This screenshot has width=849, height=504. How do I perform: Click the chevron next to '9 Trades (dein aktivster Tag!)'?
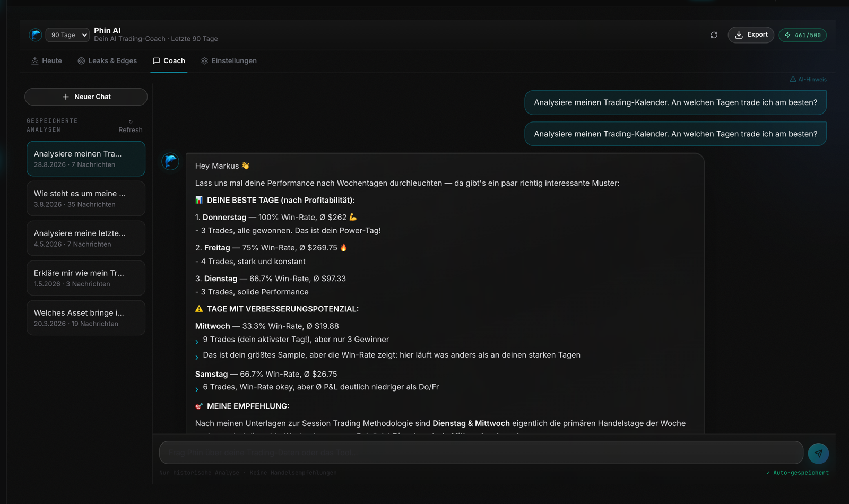click(x=197, y=342)
